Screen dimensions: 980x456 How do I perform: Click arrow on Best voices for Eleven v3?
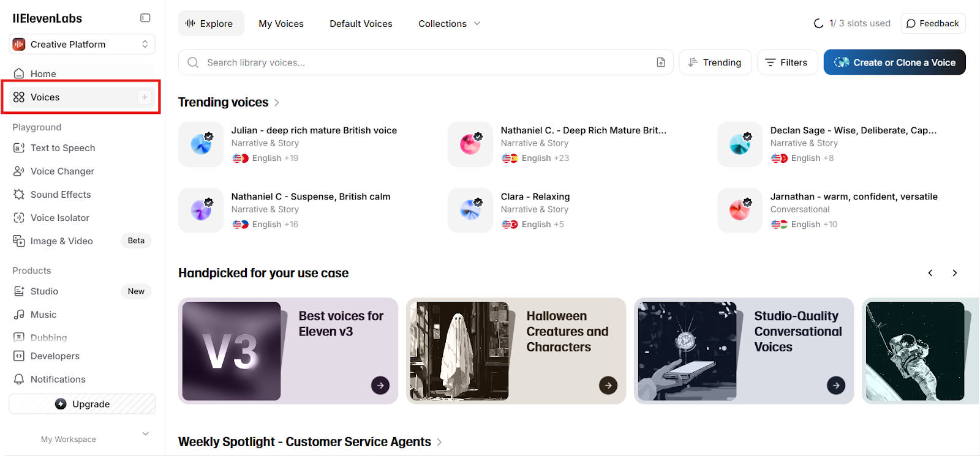coord(380,386)
